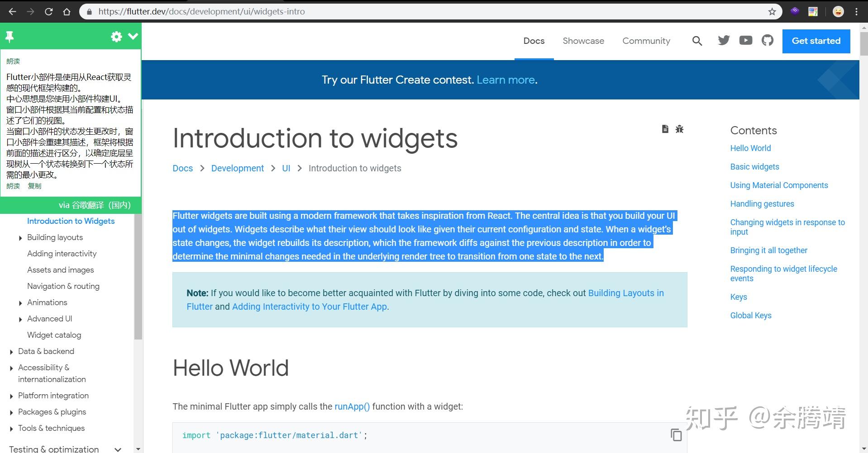This screenshot has width=868, height=453.
Task: Switch to the Showcase nav tab
Action: pyautogui.click(x=583, y=41)
